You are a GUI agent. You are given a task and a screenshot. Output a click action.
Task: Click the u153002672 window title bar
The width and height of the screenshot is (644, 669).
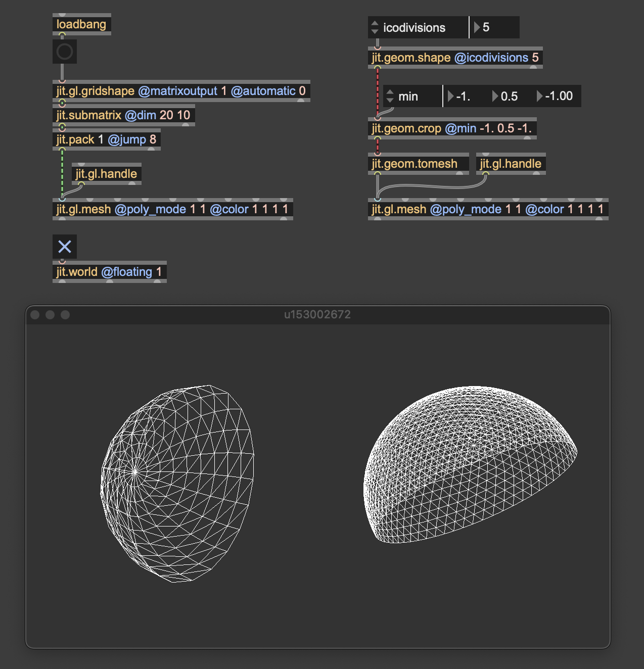317,315
